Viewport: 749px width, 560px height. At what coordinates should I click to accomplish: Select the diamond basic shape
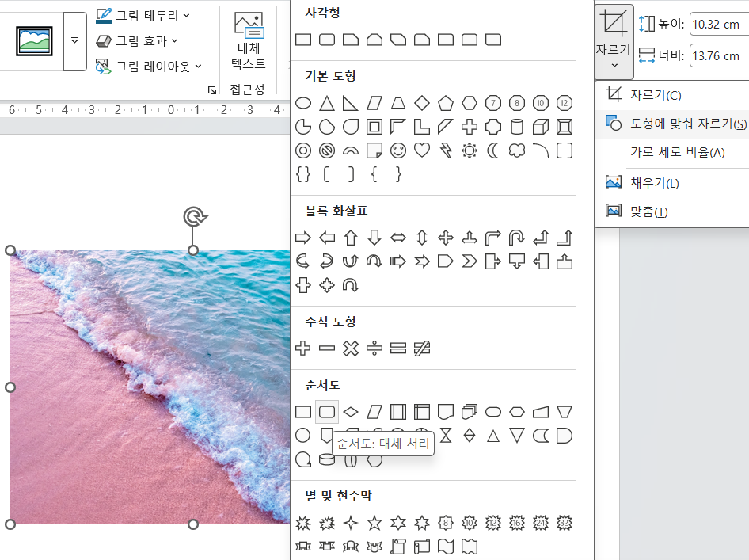click(422, 103)
